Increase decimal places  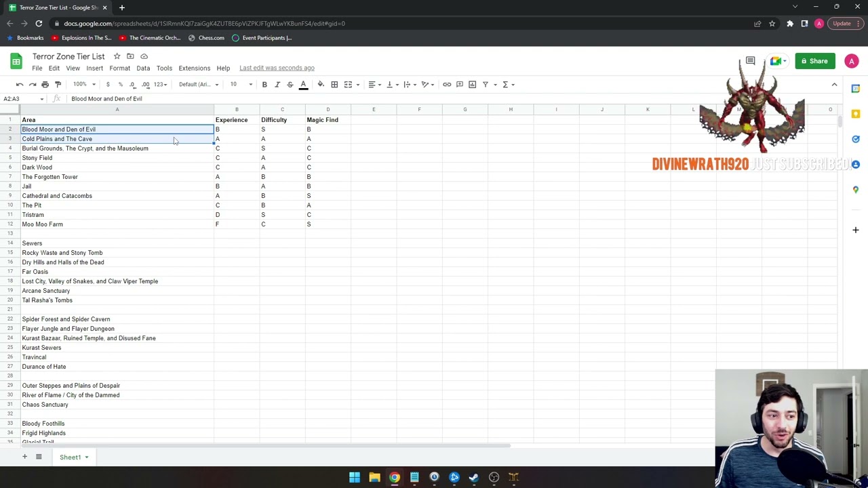coord(146,84)
